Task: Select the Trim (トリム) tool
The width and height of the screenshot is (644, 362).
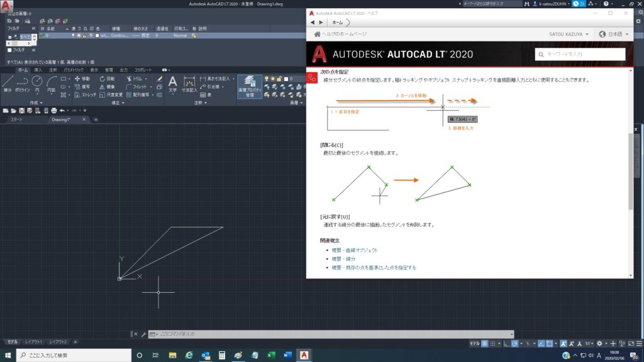Action: pos(134,79)
